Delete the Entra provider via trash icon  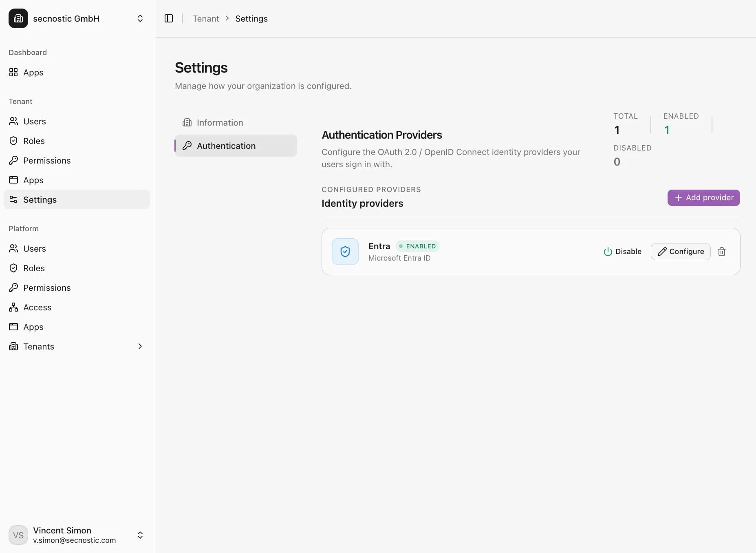tap(722, 252)
